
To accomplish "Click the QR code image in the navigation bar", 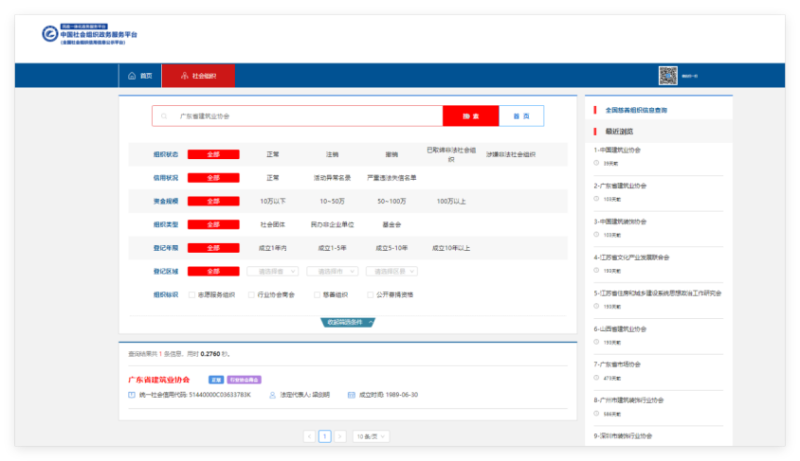I will pyautogui.click(x=667, y=76).
